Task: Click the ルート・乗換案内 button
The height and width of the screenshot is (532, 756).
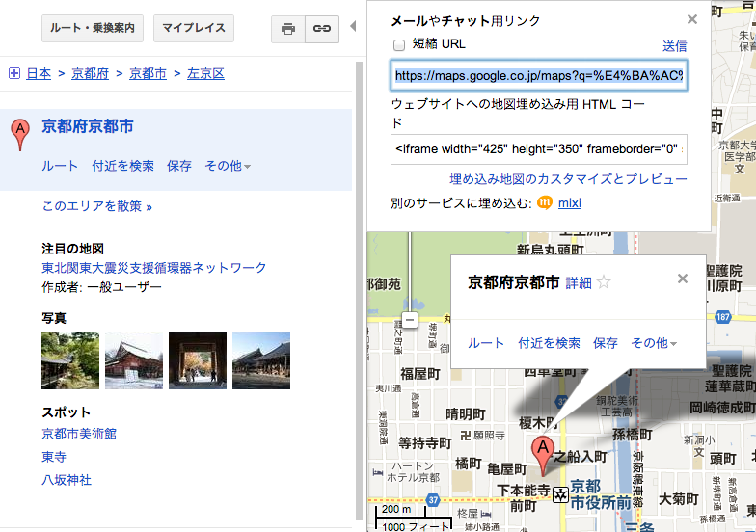Action: 93,29
